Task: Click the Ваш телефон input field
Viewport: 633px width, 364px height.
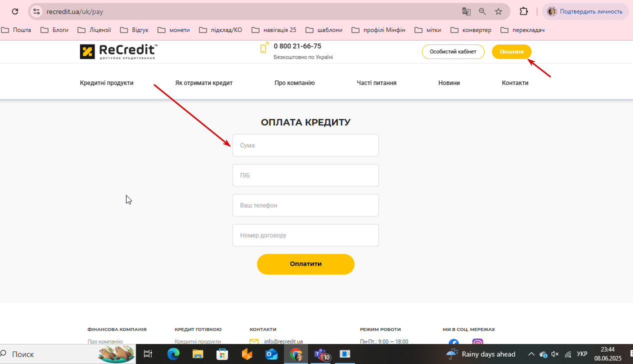Action: coord(305,205)
